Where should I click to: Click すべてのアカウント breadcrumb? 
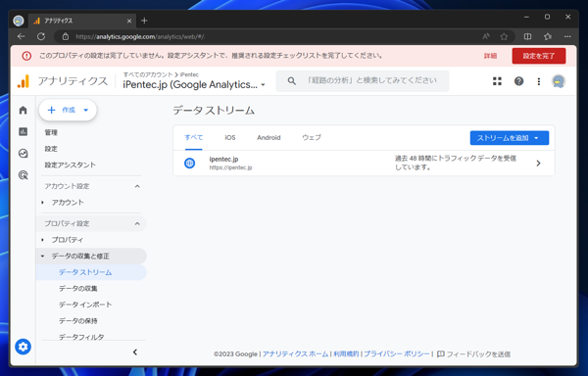pyautogui.click(x=148, y=74)
